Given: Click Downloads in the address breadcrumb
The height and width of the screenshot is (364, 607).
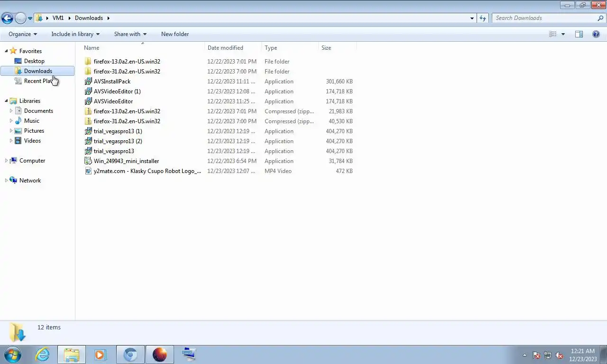Looking at the screenshot, I should (x=89, y=18).
